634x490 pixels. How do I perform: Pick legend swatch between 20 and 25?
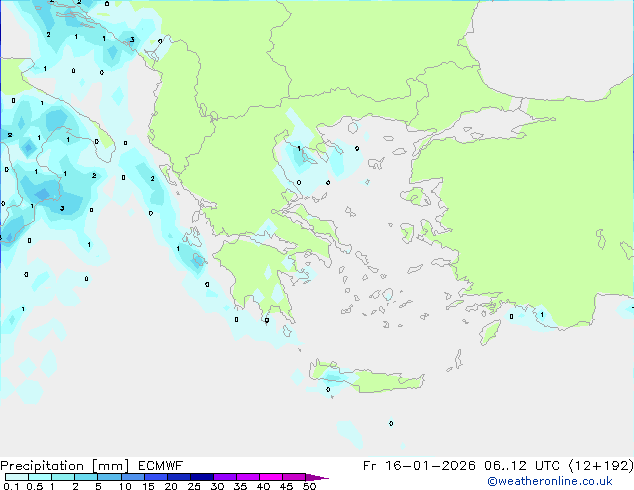pos(182,477)
